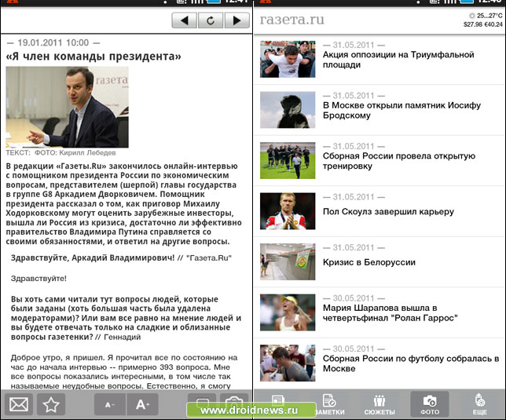This screenshot has width=506, height=420.
Task: Open 'Пол Скоулз завершил карьеру'
Action: pos(388,211)
